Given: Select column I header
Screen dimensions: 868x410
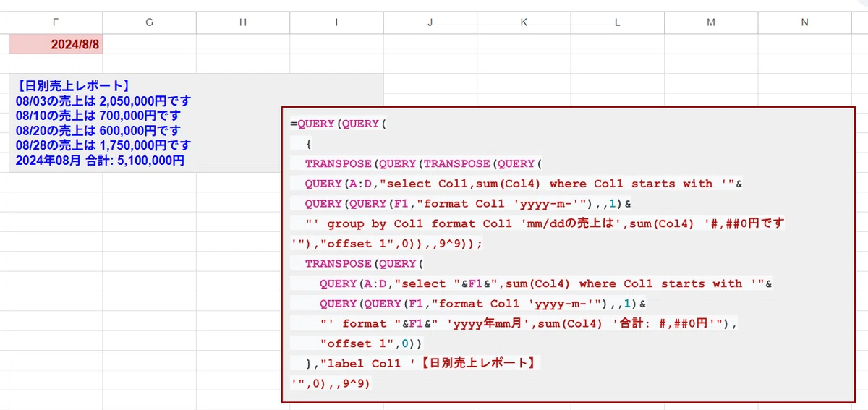Looking at the screenshot, I should click(336, 22).
